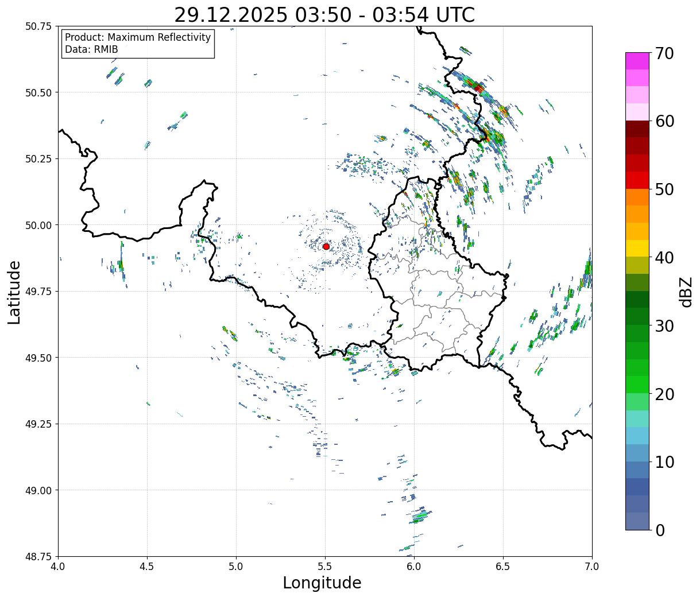Click the longitude tick label 6.5
700x597 pixels.
pyautogui.click(x=503, y=567)
